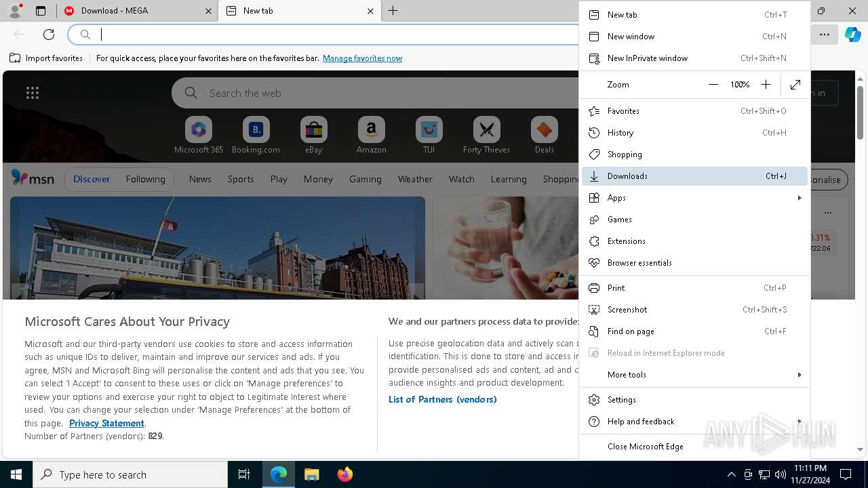Select the Following feed tab
The image size is (868, 488).
tap(145, 179)
